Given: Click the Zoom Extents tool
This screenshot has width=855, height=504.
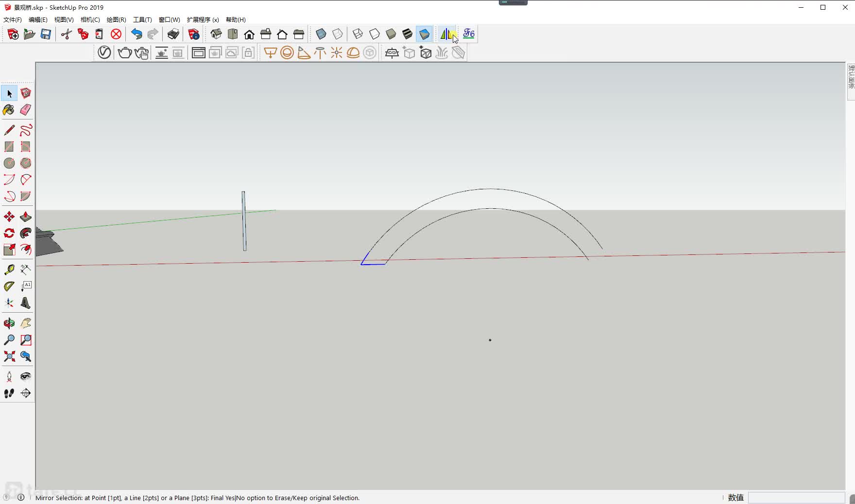Looking at the screenshot, I should (9, 356).
